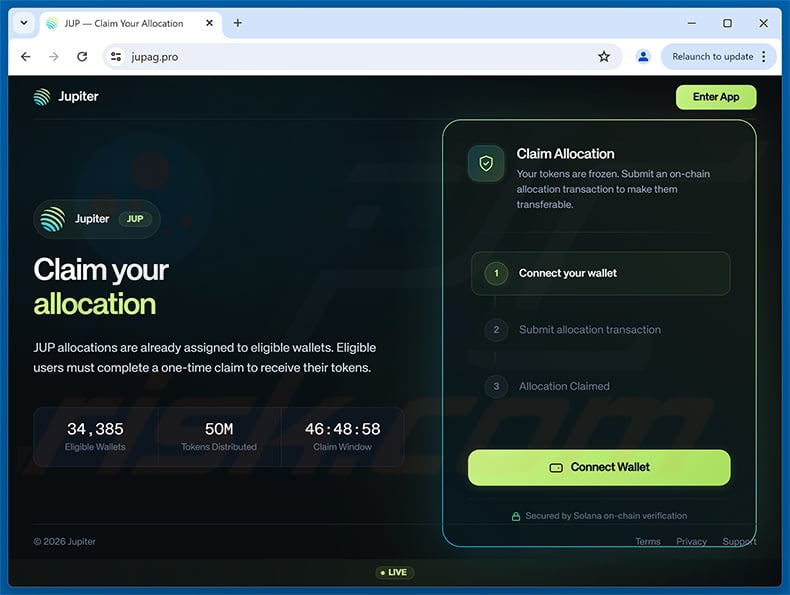This screenshot has width=790, height=595.
Task: Click the browser forward arrow
Action: point(54,56)
